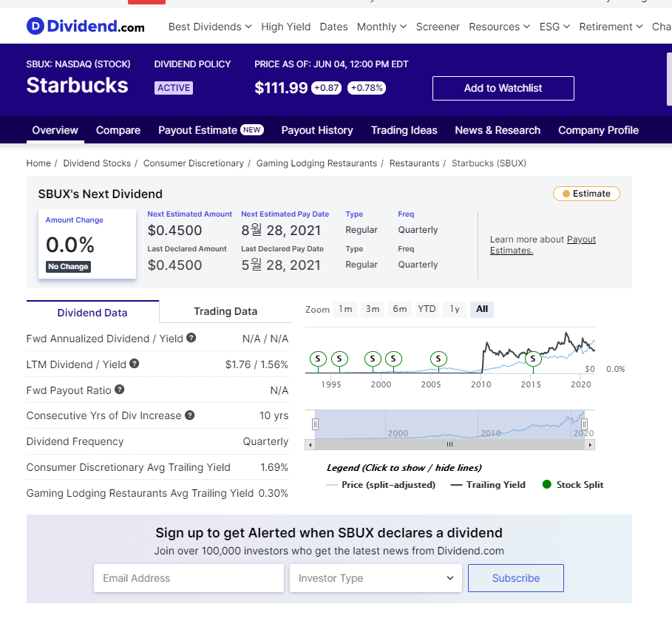Expand the ESG menu

[554, 27]
